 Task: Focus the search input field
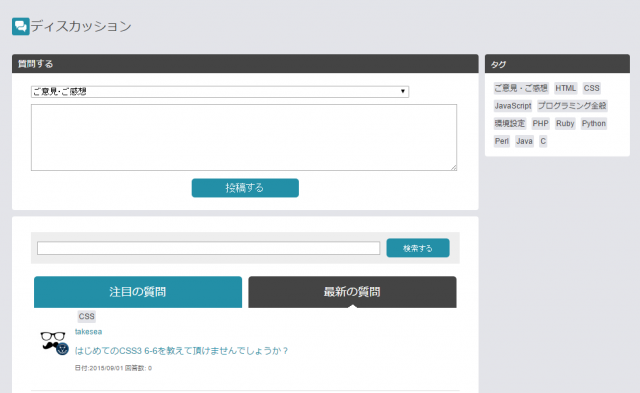tap(209, 248)
